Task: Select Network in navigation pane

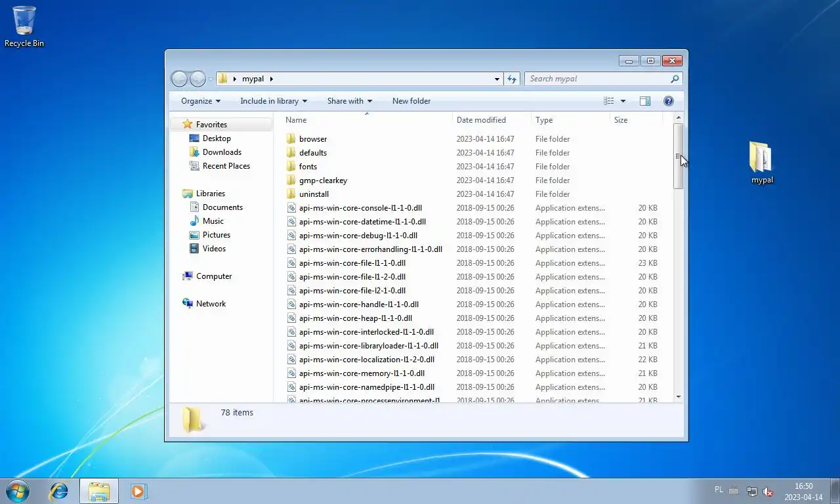Action: coord(211,304)
